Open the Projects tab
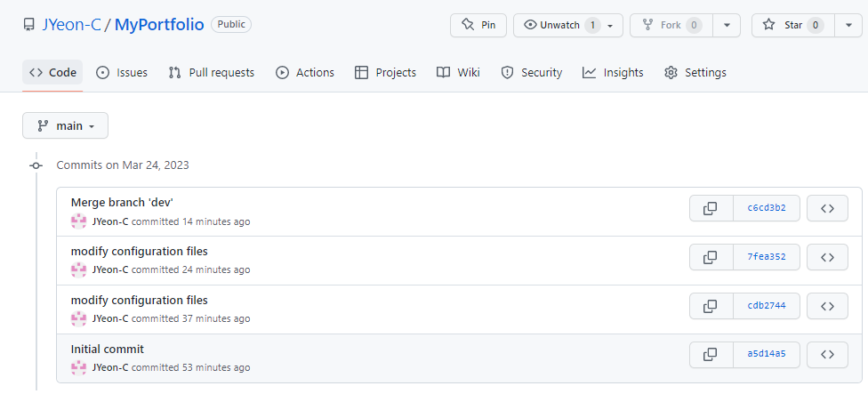Image resolution: width=868 pixels, height=402 pixels. (385, 73)
